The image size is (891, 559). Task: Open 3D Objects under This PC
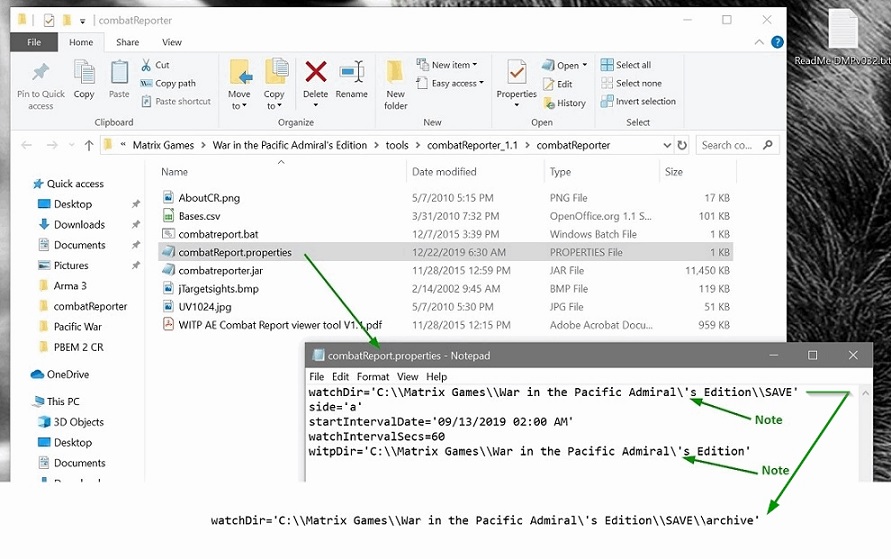[78, 422]
